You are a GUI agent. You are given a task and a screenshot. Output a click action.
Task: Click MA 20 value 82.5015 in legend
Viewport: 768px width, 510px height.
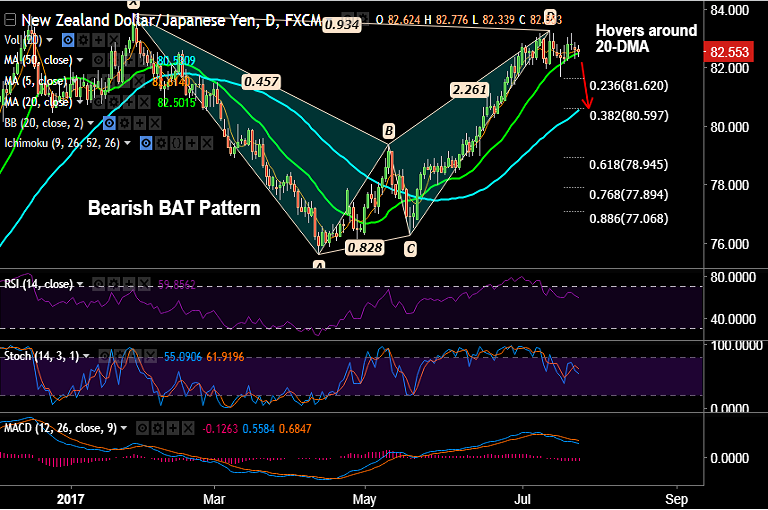click(176, 103)
